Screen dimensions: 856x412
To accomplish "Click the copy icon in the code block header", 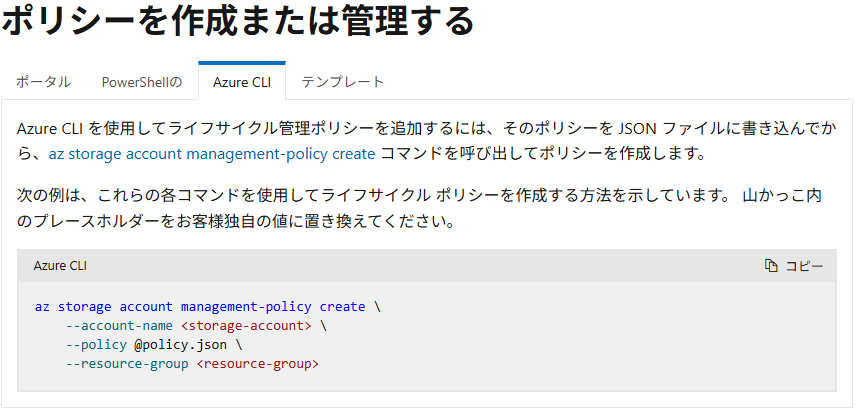I will coord(771,266).
